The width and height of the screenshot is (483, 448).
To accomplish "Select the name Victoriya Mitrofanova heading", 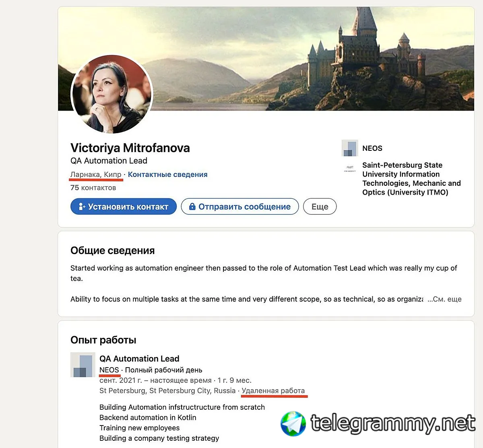I will 130,148.
